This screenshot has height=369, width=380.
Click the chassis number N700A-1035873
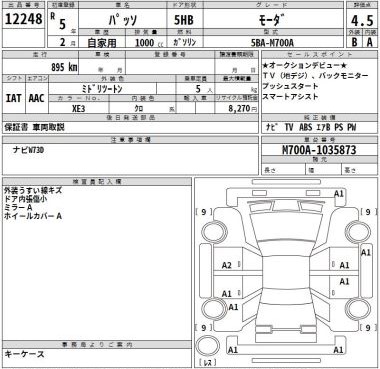click(x=319, y=150)
